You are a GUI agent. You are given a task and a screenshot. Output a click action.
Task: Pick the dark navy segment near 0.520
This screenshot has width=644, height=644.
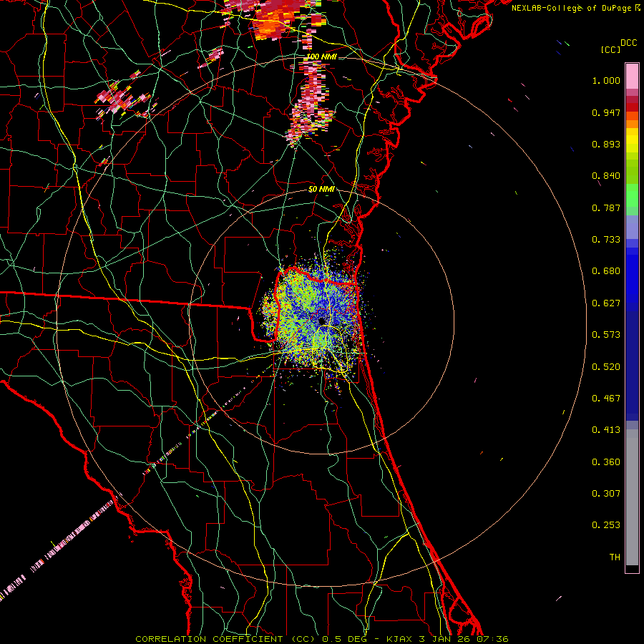(x=632, y=366)
